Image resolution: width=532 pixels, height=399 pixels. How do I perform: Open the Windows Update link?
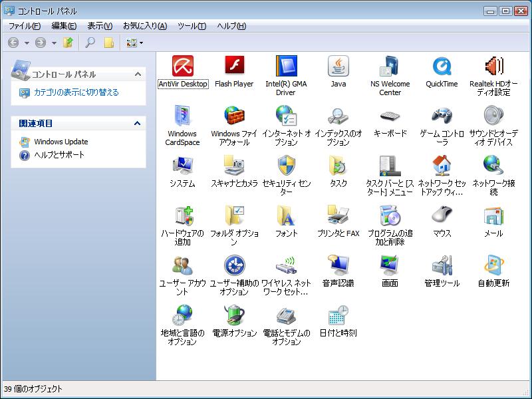61,142
